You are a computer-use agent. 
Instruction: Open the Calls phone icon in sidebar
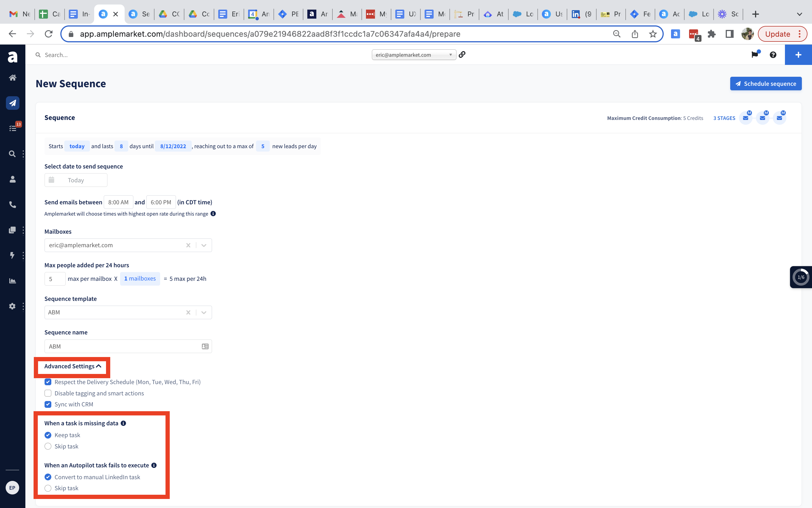pyautogui.click(x=12, y=205)
